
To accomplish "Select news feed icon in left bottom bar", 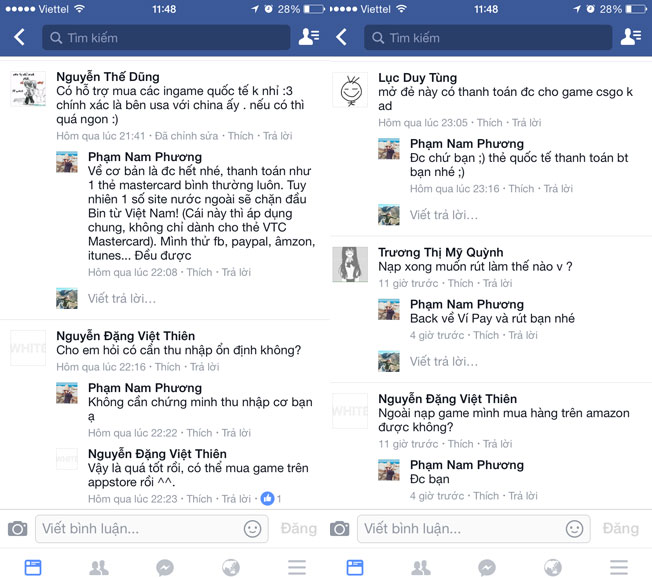I will tap(33, 568).
